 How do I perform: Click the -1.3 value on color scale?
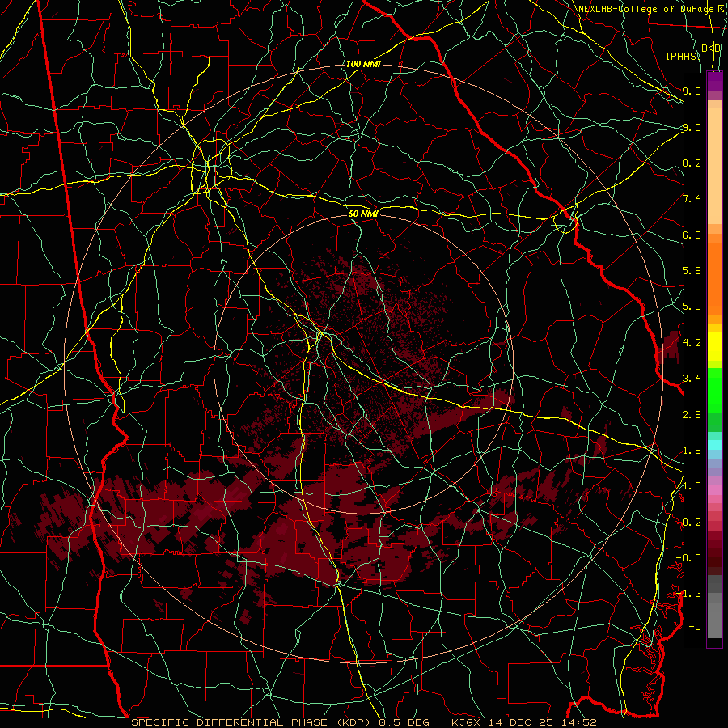click(688, 594)
